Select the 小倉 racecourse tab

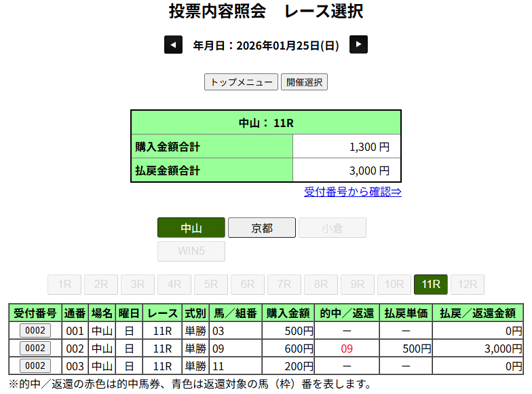(332, 228)
